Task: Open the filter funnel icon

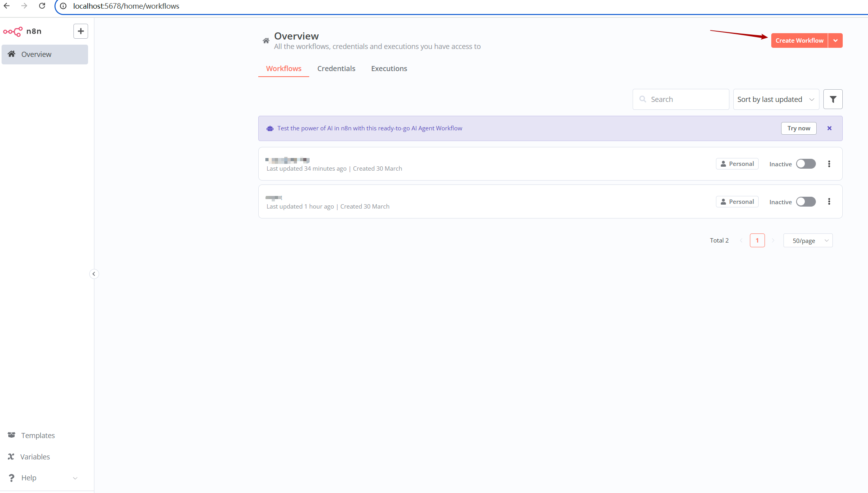Action: (832, 99)
